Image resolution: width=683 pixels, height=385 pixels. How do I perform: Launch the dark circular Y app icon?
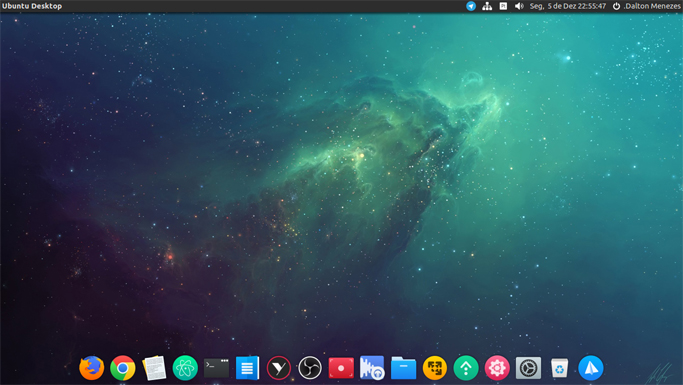pyautogui.click(x=279, y=368)
